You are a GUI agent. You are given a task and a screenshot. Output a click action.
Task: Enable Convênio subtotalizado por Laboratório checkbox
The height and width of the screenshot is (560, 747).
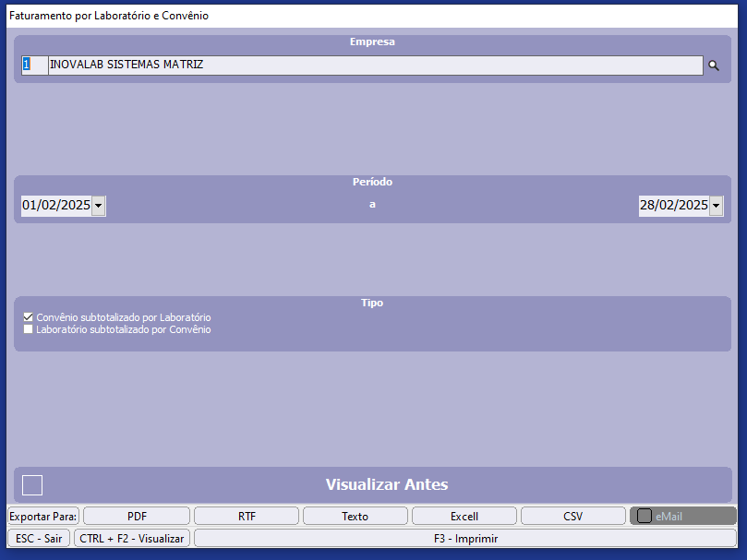point(29,317)
